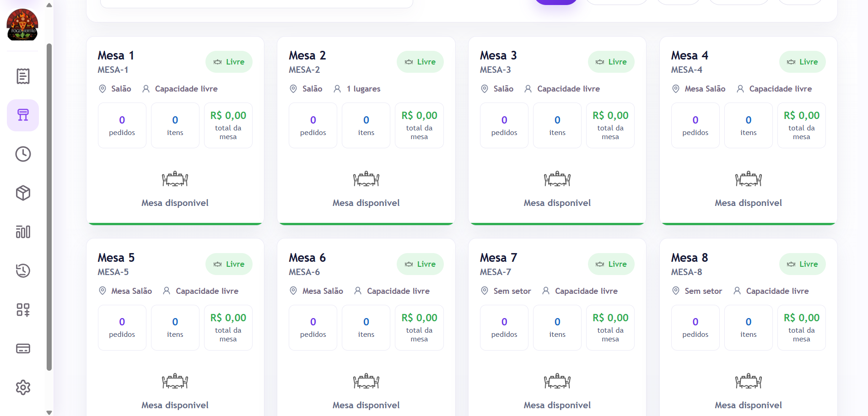Open the Mesa 2 card title
The height and width of the screenshot is (416, 868).
pyautogui.click(x=307, y=55)
